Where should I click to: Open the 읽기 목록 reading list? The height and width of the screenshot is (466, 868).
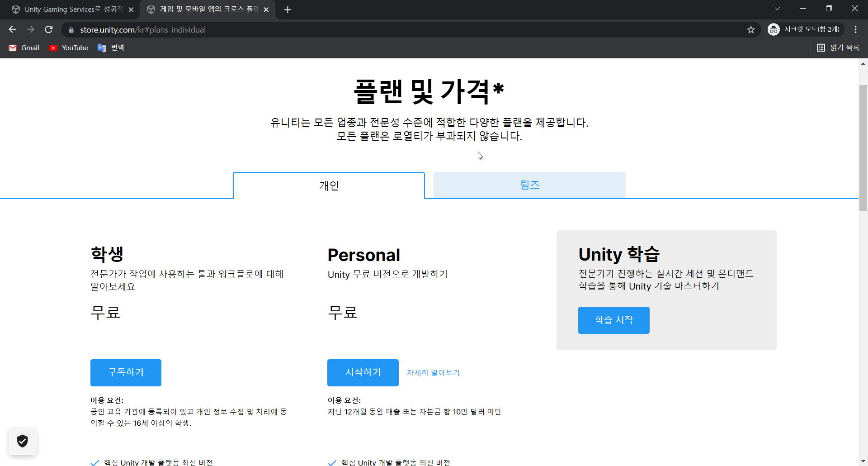click(838, 48)
